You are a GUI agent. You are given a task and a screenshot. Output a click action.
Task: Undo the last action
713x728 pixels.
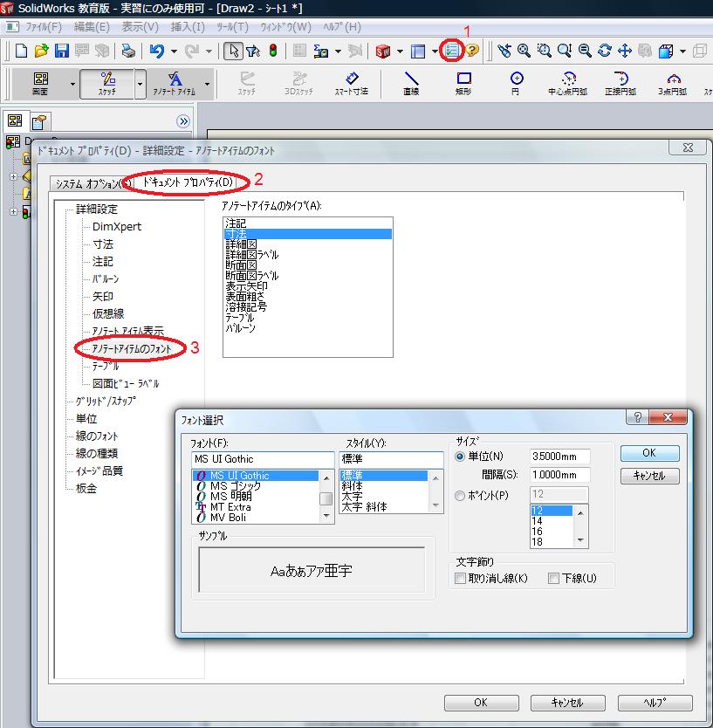[157, 51]
